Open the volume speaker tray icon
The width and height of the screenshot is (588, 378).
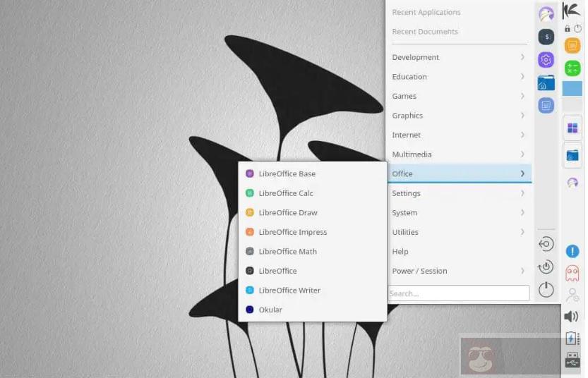point(572,317)
